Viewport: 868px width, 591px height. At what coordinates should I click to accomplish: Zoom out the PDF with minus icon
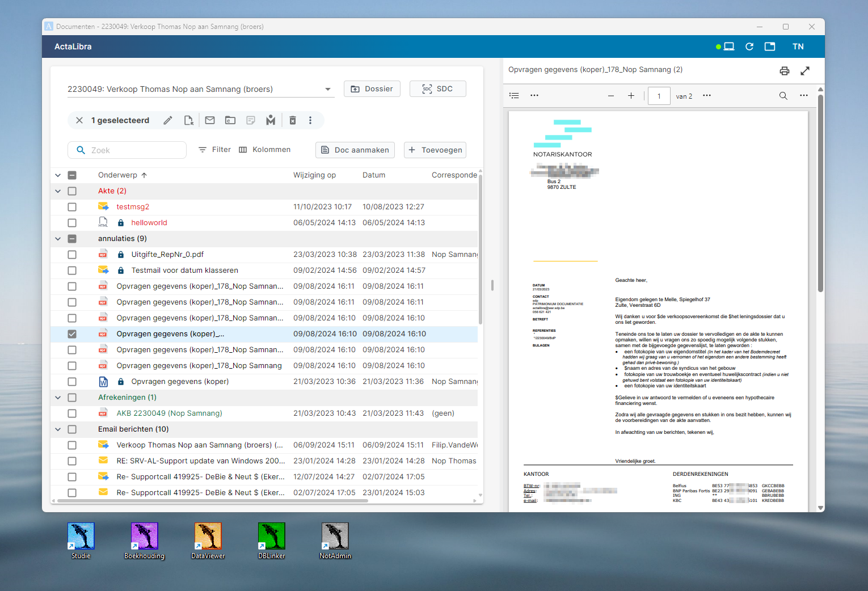[x=611, y=96]
